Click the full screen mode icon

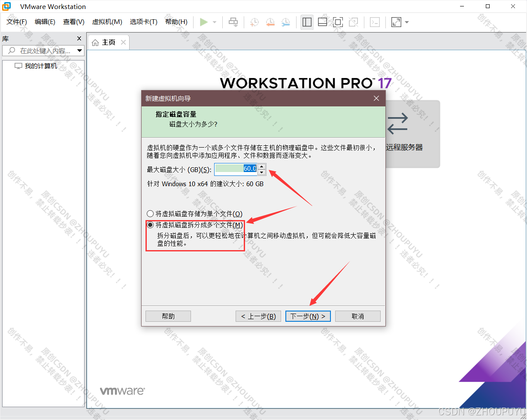[x=338, y=22]
